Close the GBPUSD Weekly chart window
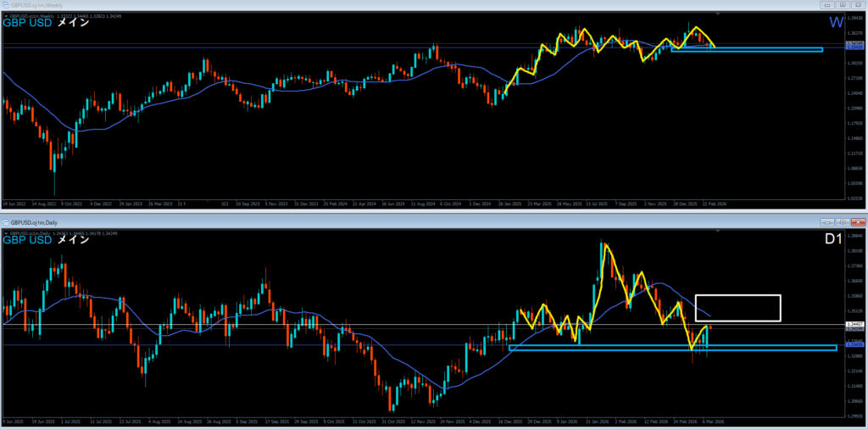Viewport: 868px width, 430px height. [x=857, y=5]
